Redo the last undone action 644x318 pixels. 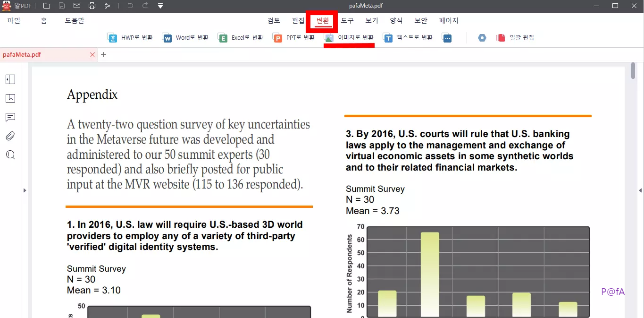coord(145,6)
